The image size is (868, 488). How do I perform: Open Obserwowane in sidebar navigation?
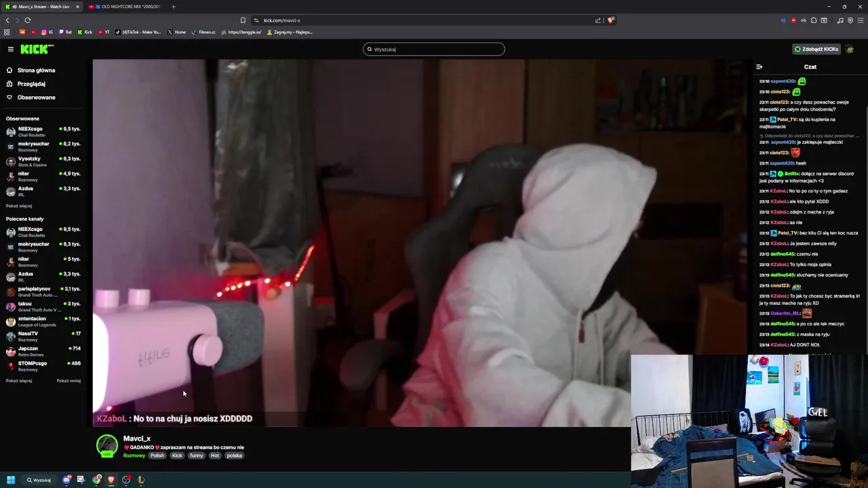pyautogui.click(x=31, y=98)
